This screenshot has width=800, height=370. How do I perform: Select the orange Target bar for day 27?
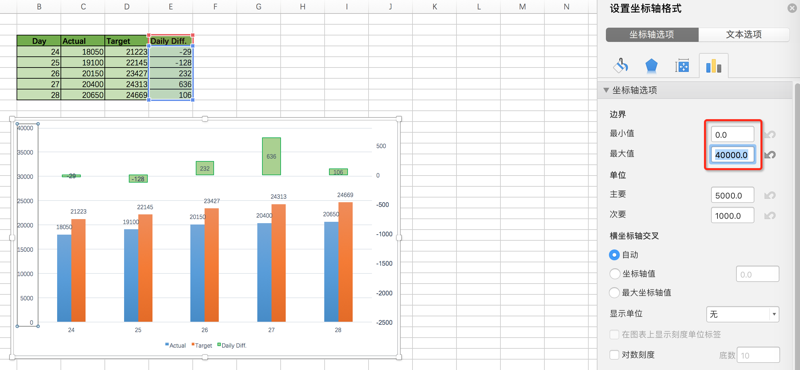(279, 263)
